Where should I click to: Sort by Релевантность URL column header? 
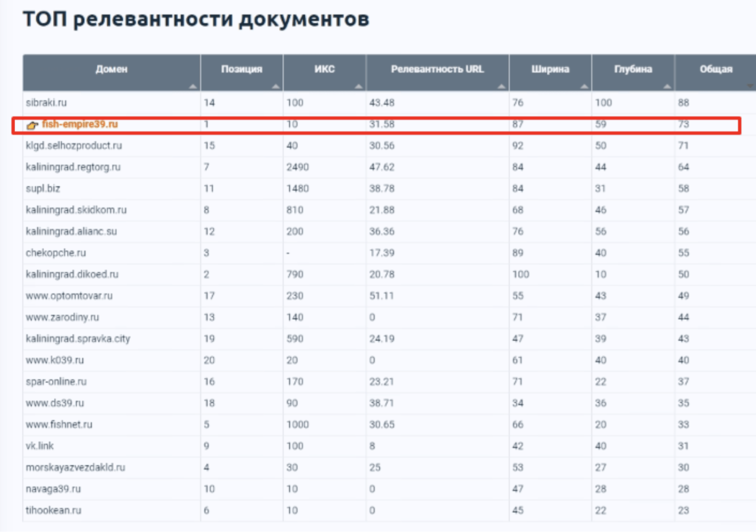(437, 73)
